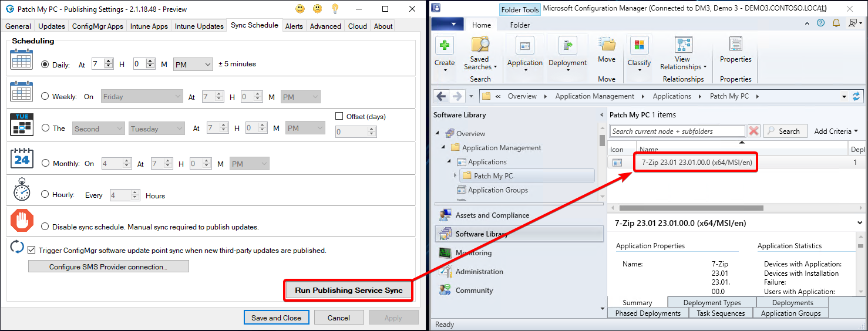Open the Deployment Types tab
868x331 pixels.
(x=712, y=303)
